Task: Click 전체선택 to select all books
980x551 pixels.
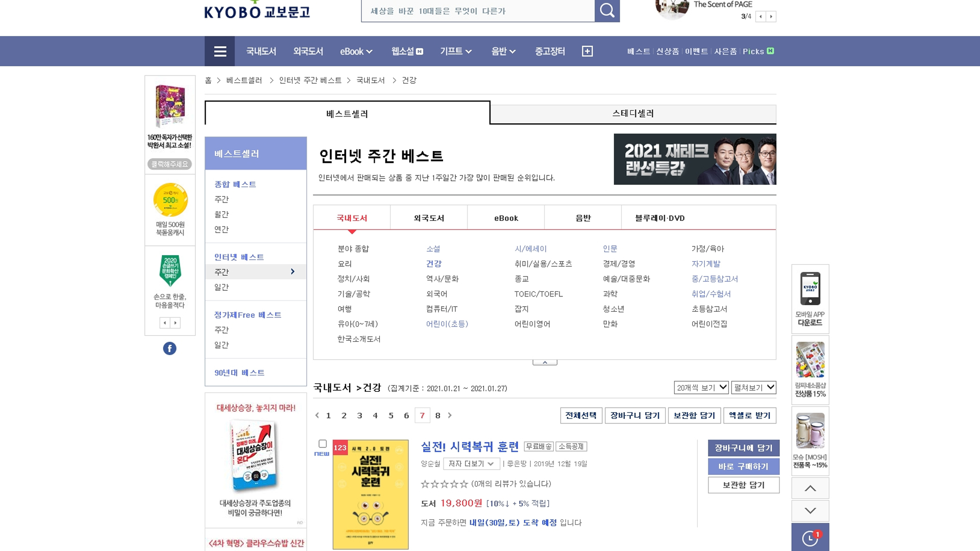Action: [x=581, y=416]
